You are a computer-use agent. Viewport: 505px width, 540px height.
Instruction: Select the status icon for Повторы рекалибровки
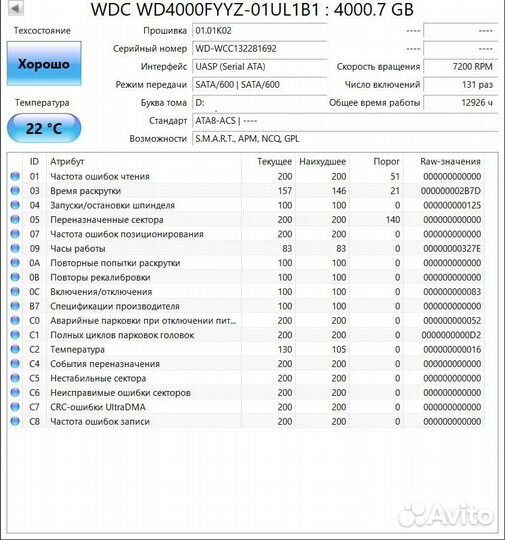[x=15, y=277]
